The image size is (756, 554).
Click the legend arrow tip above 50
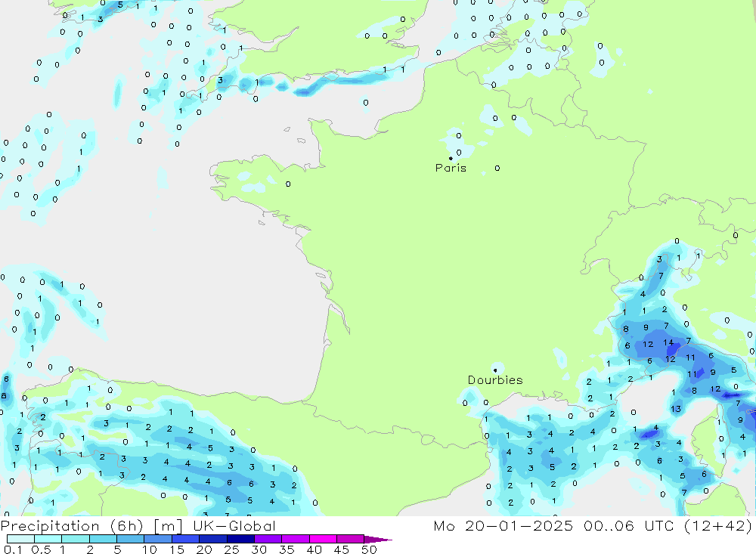(378, 540)
